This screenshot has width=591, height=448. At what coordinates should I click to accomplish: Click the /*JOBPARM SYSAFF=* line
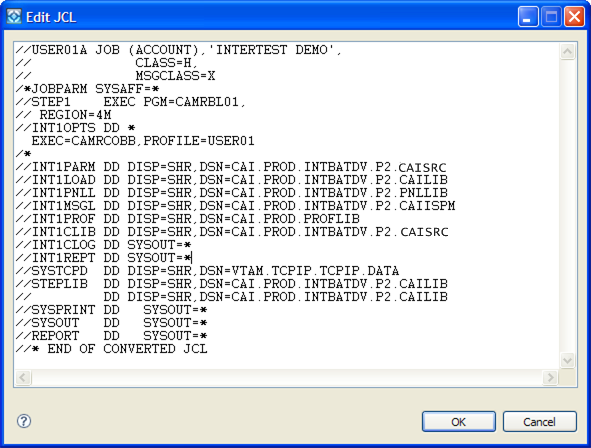point(87,89)
